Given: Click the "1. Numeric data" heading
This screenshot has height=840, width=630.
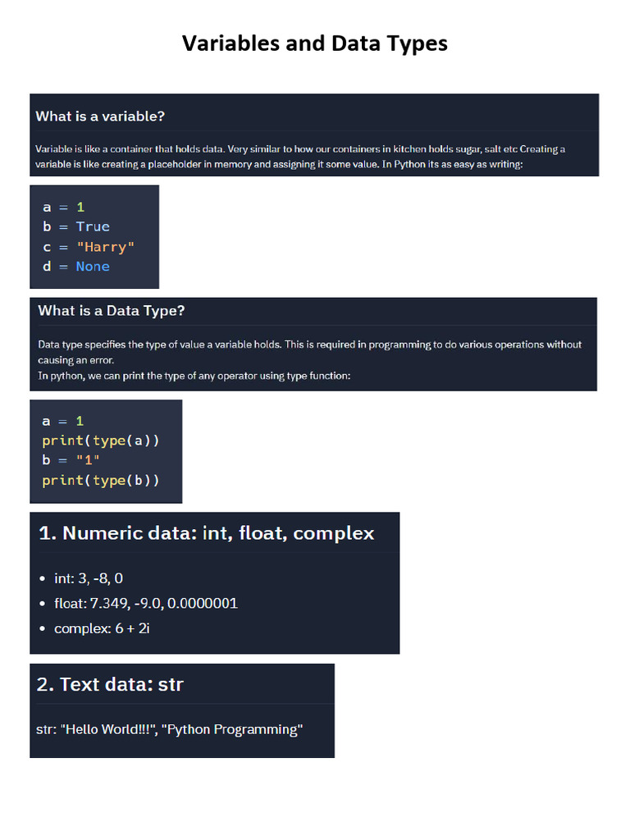Looking at the screenshot, I should click(x=206, y=533).
